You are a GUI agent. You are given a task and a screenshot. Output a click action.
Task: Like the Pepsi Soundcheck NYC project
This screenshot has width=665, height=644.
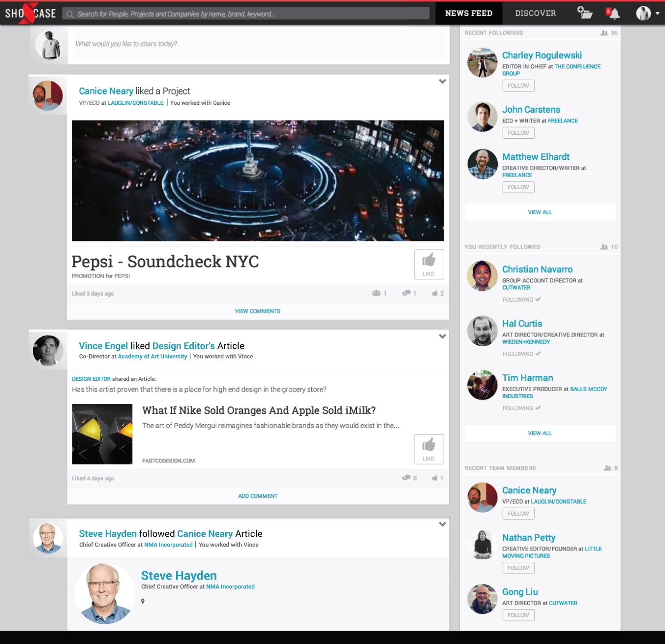pos(429,264)
